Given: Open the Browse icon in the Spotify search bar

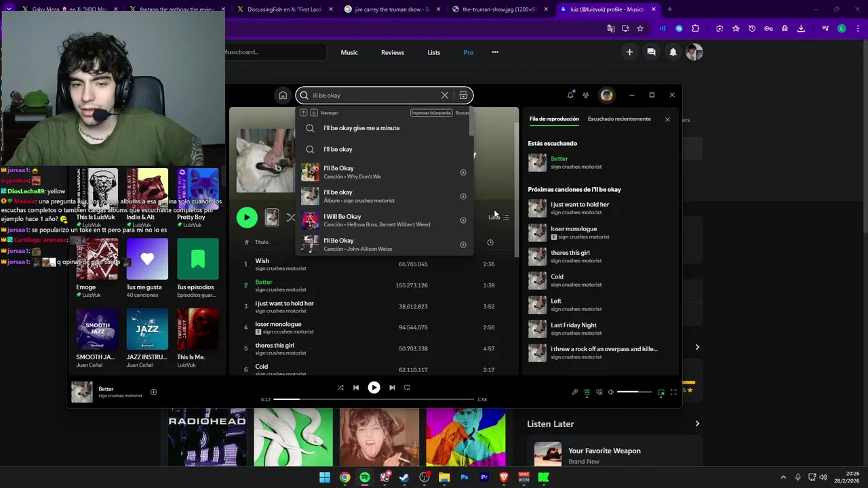Looking at the screenshot, I should click(x=463, y=96).
